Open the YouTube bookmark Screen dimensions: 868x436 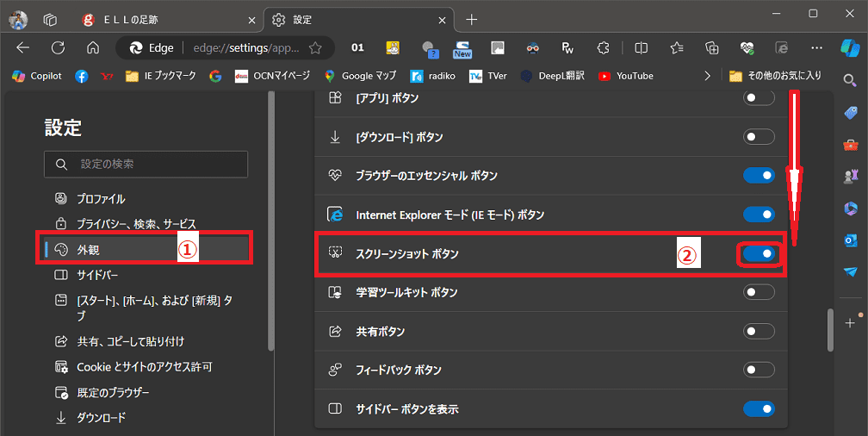(x=625, y=76)
